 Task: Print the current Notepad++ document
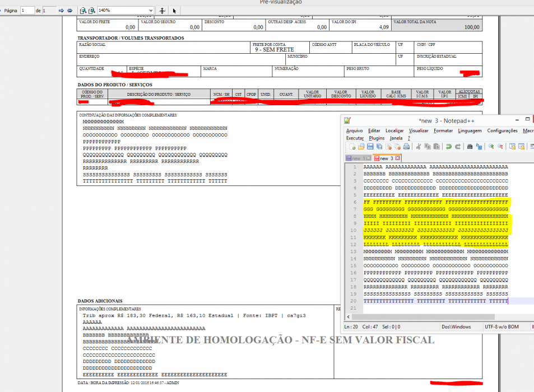(406, 147)
